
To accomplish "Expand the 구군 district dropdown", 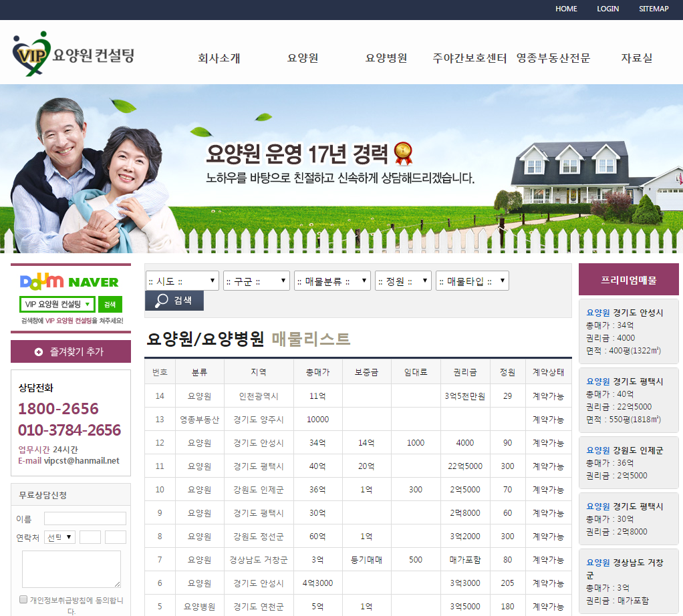I will (x=256, y=281).
